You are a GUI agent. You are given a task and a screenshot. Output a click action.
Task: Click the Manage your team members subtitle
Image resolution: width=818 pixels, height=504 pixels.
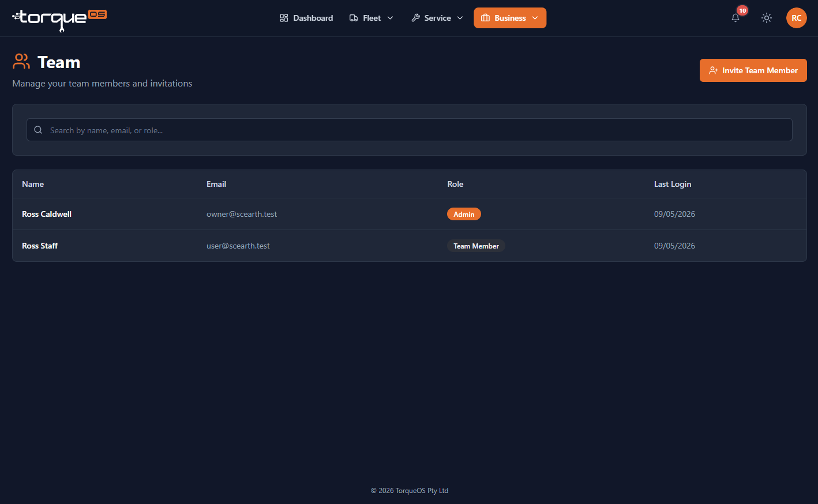[x=102, y=84]
